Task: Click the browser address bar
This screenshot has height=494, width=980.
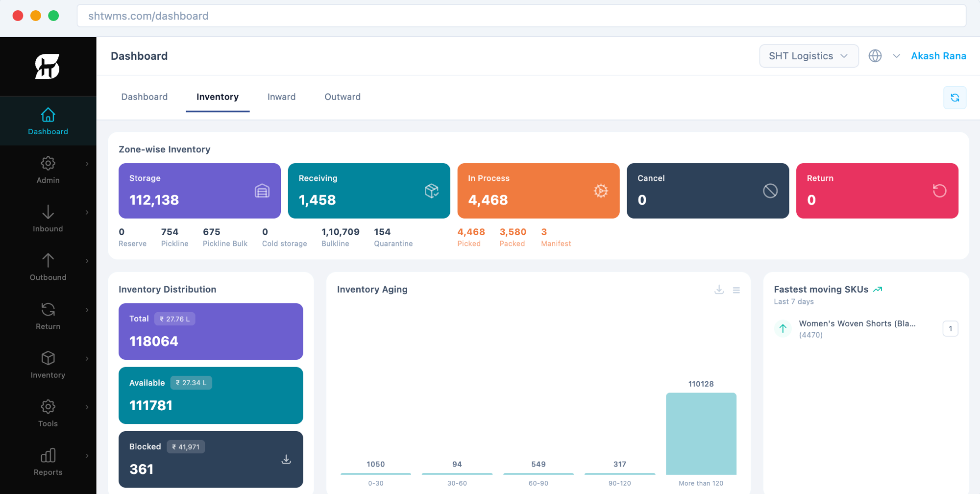Action: point(521,16)
